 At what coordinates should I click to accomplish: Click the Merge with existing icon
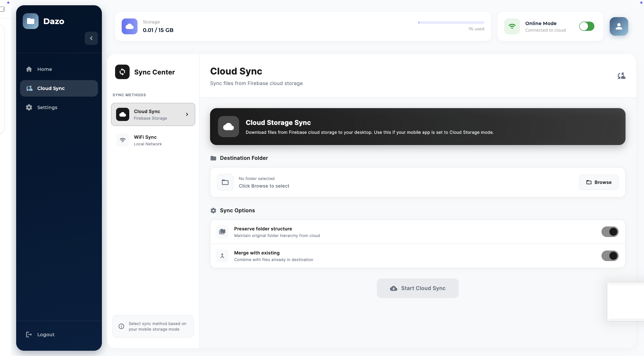222,256
